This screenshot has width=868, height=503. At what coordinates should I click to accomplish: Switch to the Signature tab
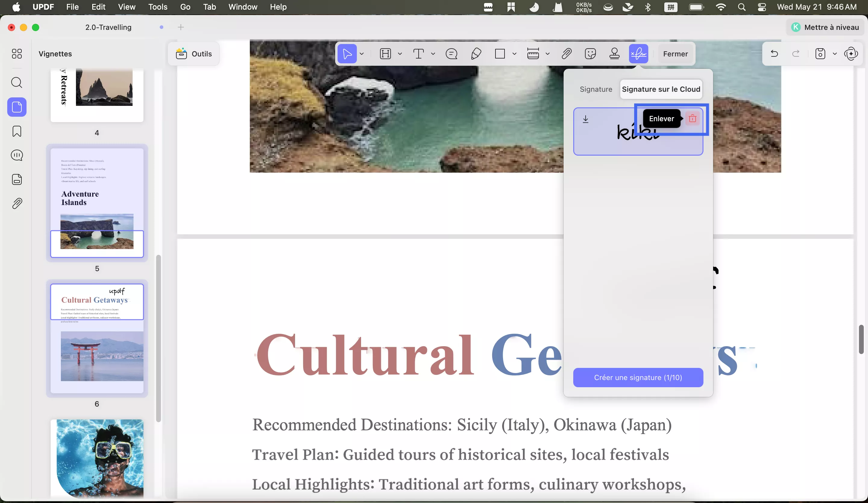click(596, 89)
